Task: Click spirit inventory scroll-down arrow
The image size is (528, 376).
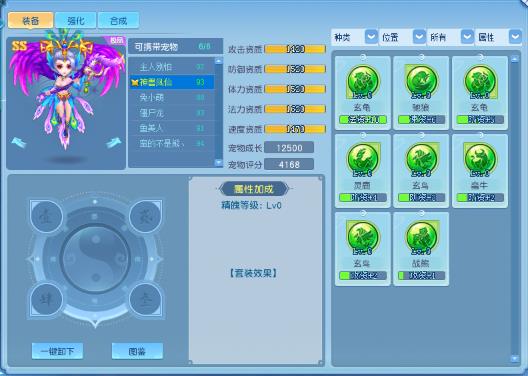Action: 515,359
